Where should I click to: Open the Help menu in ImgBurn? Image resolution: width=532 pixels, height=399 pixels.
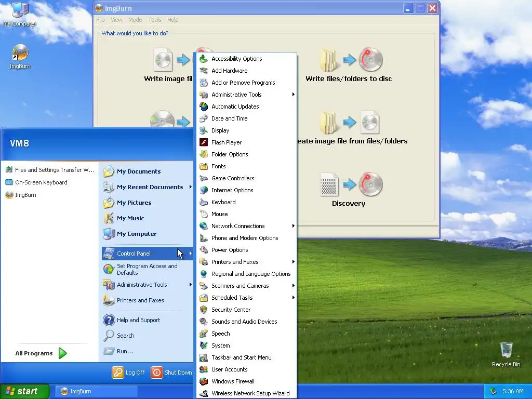tap(172, 20)
